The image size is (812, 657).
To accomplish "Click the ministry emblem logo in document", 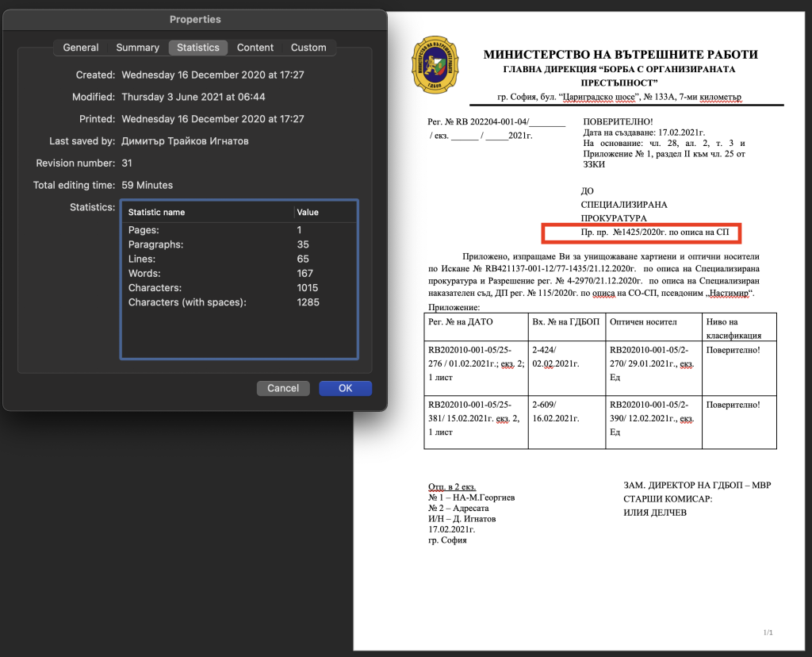I will [435, 65].
